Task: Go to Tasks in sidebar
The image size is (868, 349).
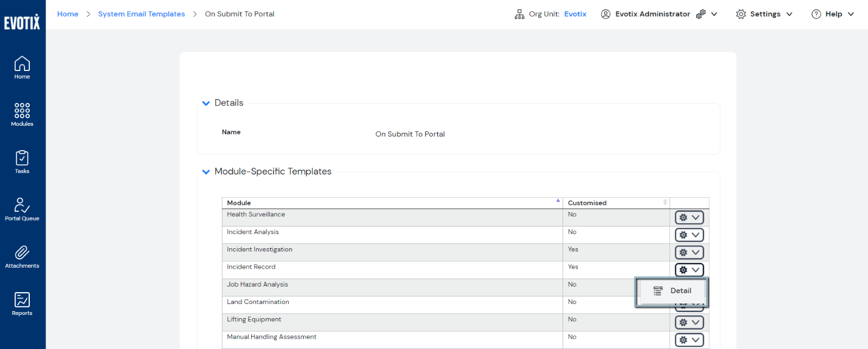Action: tap(22, 162)
